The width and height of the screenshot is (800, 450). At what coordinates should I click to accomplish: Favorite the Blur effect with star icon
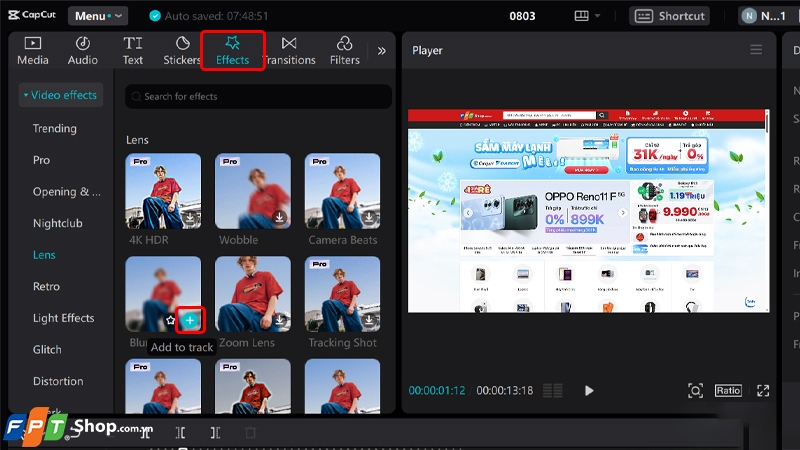tap(170, 320)
